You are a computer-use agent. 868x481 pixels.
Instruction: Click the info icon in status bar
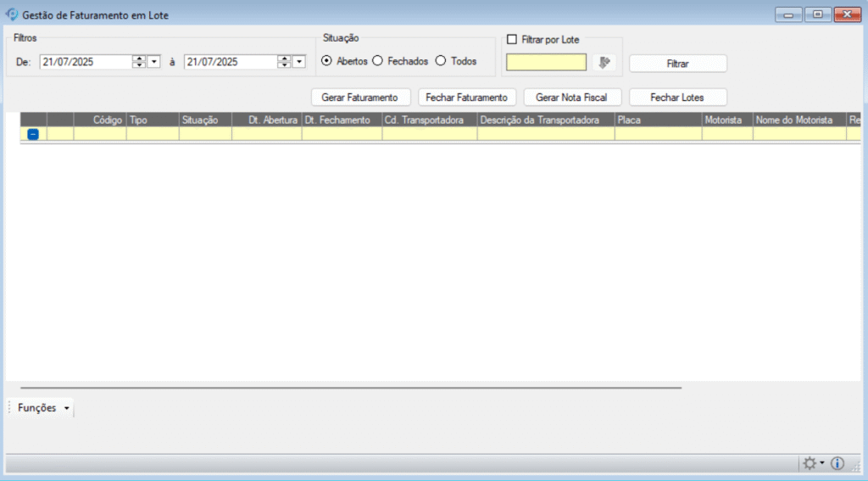click(x=837, y=463)
